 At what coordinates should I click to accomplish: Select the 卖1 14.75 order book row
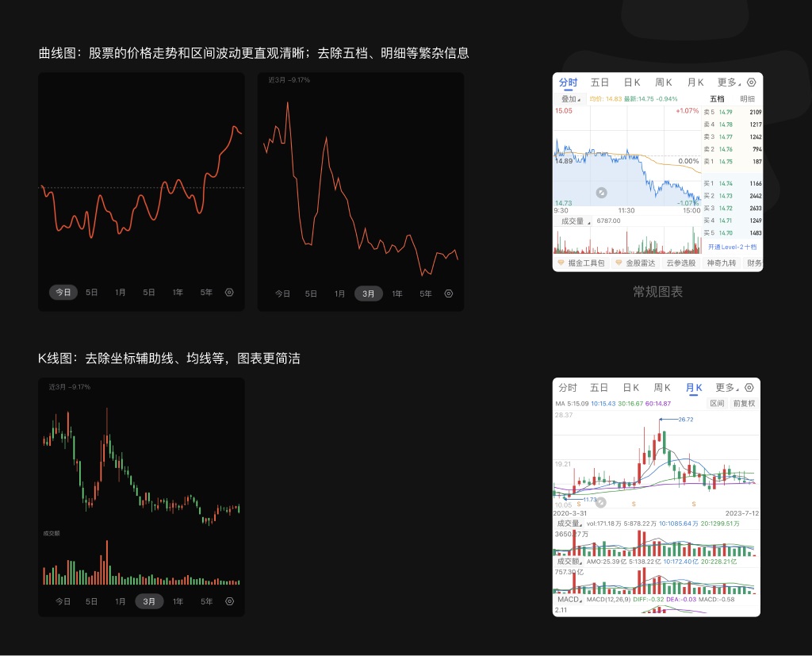point(732,162)
